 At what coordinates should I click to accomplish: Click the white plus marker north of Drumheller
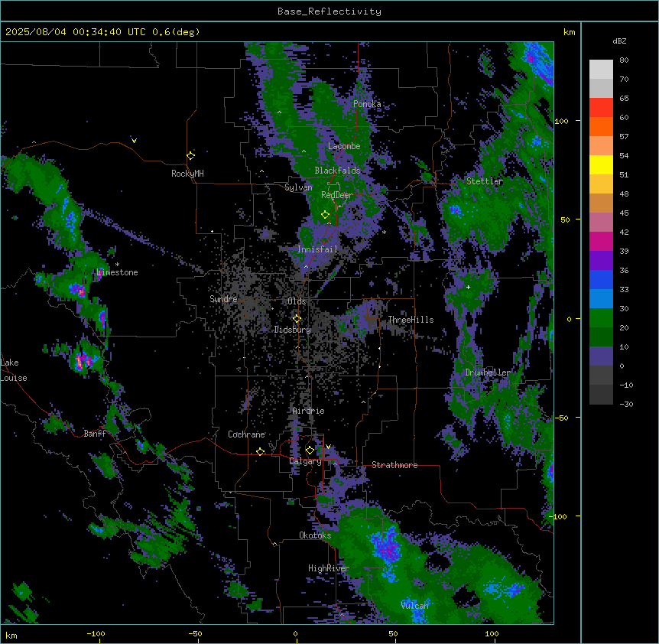click(468, 287)
